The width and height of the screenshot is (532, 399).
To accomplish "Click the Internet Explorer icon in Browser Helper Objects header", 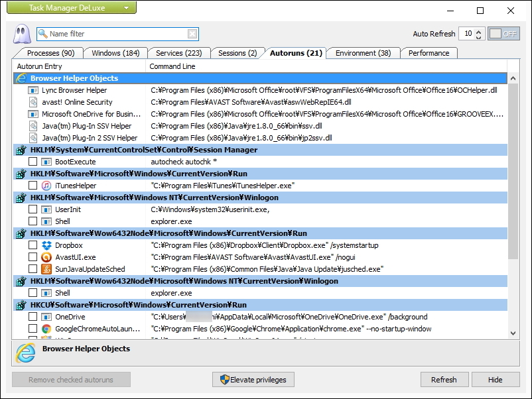I will tap(21, 78).
